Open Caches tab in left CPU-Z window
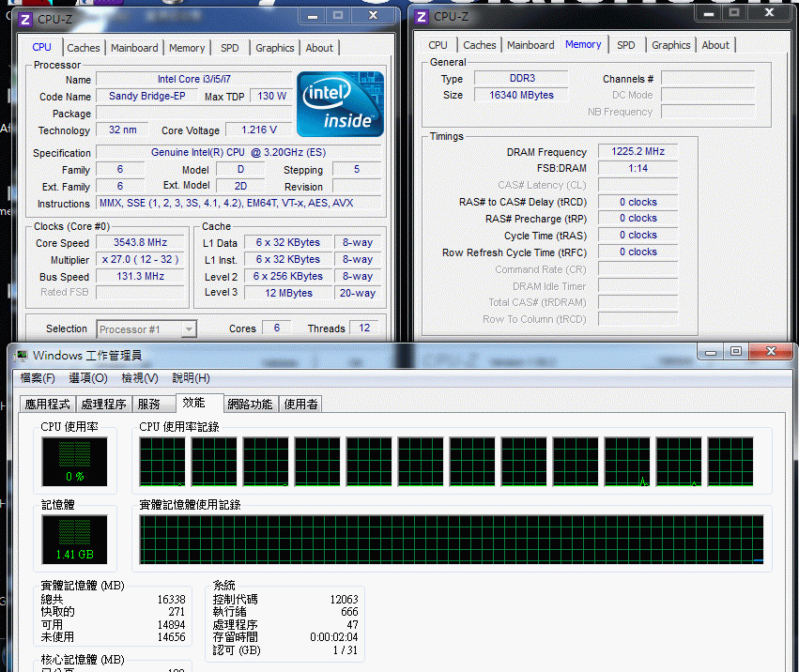 click(x=83, y=48)
